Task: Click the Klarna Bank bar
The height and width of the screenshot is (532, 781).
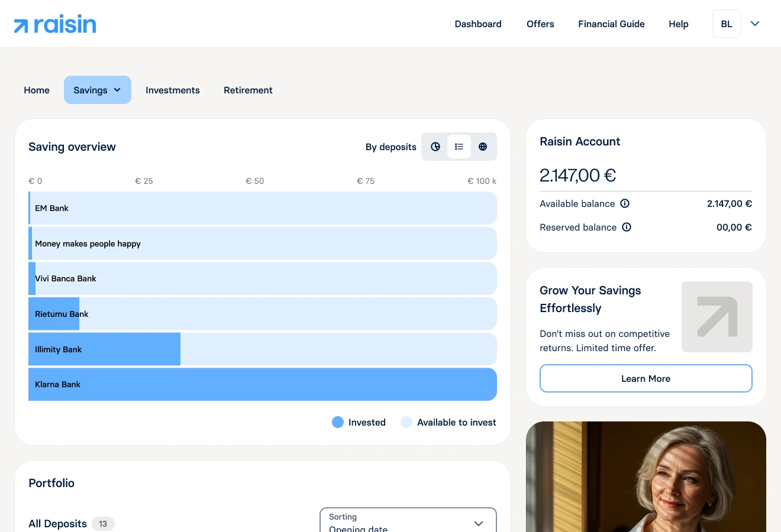Action: [263, 384]
